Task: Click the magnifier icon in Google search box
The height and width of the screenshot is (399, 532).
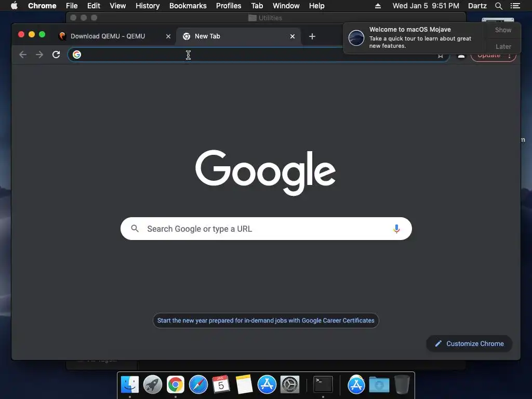Action: point(135,229)
